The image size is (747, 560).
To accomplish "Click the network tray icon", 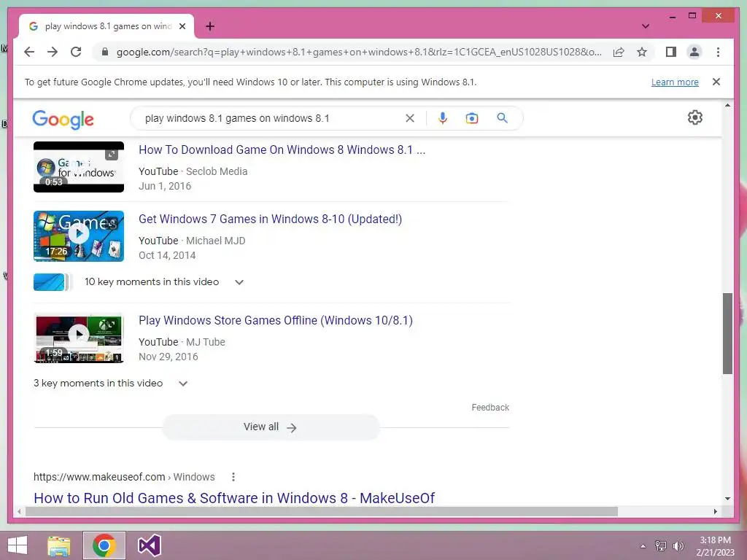I will click(661, 546).
